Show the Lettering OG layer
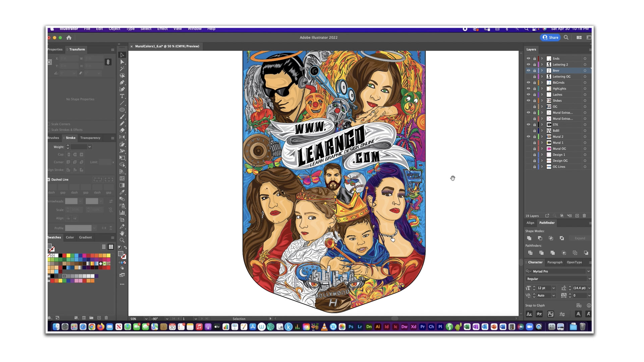 pos(528,77)
